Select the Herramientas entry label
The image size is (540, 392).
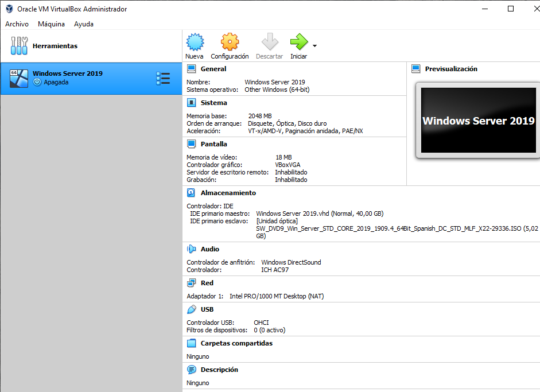tap(55, 46)
